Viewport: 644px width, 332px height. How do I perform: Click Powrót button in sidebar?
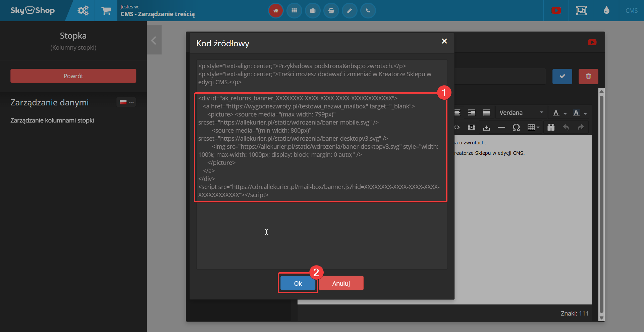point(73,76)
